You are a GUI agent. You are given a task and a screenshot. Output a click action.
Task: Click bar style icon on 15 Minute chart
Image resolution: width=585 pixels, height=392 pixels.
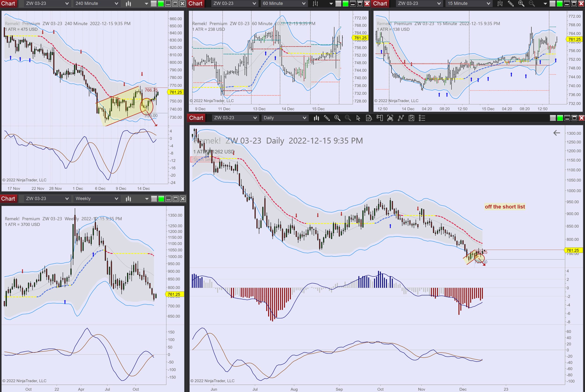500,4
